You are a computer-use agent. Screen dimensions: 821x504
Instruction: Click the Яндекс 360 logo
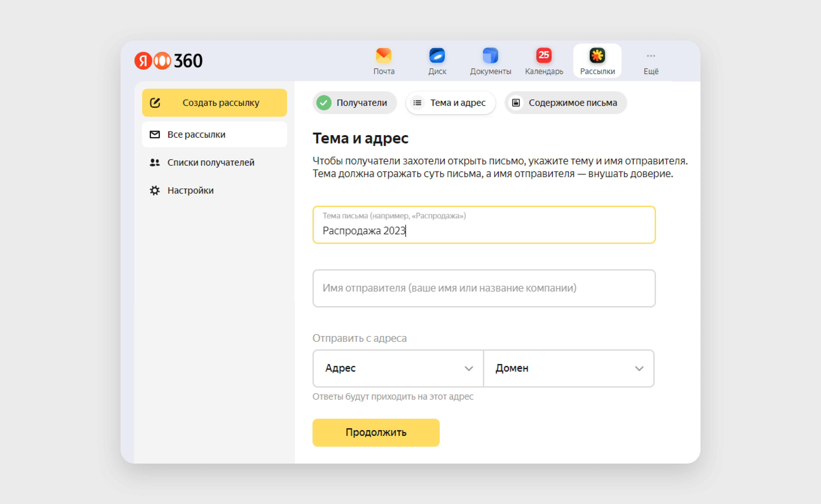169,61
